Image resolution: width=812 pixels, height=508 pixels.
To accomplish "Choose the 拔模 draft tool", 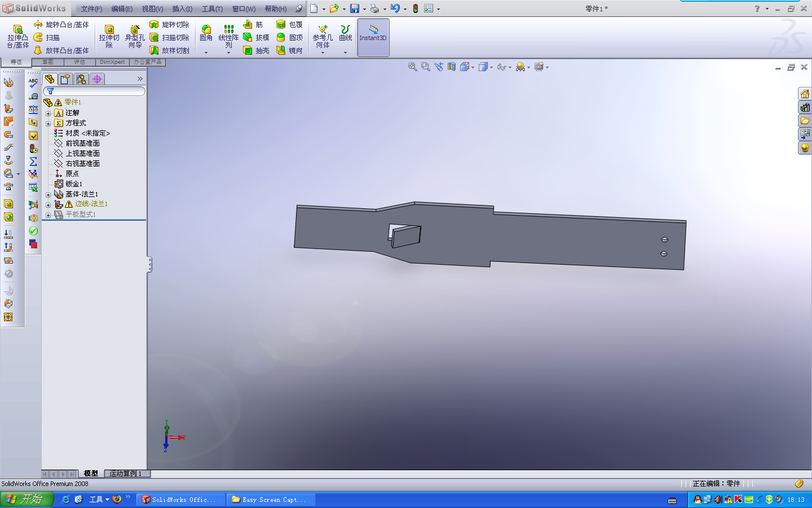I will tap(256, 37).
